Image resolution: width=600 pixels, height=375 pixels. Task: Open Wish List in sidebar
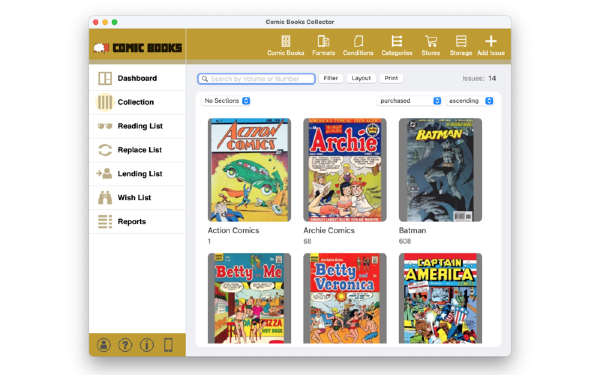coord(137,198)
